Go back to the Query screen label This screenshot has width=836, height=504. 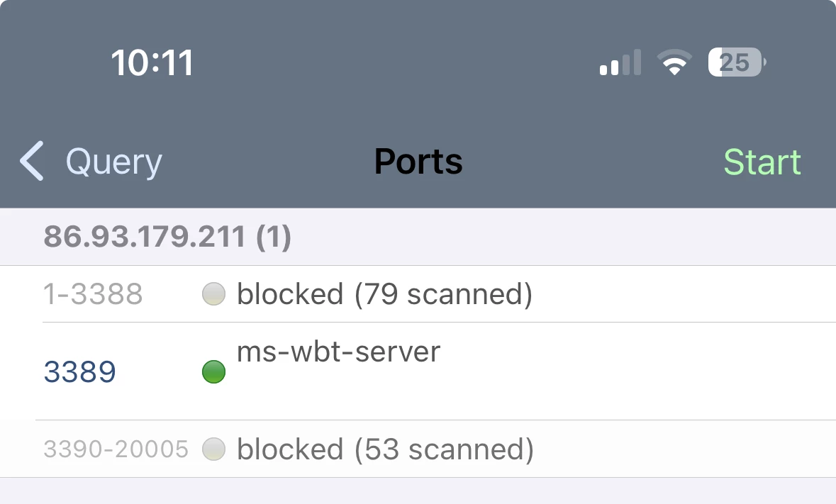(113, 162)
